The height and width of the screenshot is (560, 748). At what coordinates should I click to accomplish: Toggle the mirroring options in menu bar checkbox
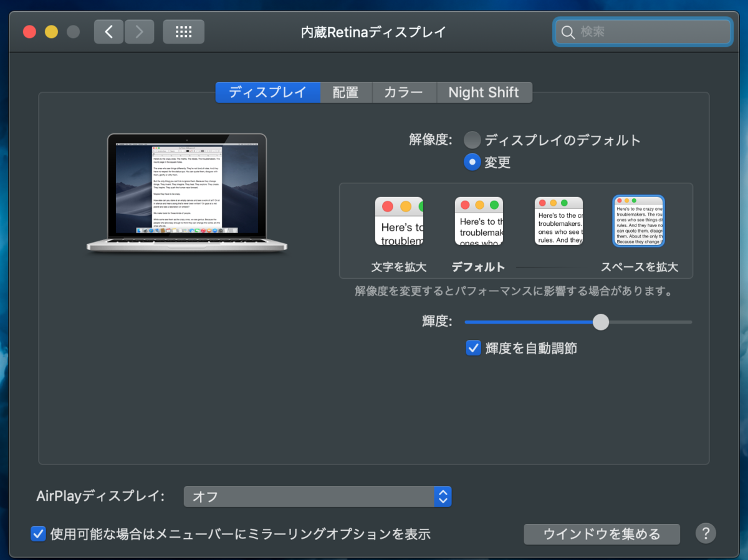click(38, 533)
